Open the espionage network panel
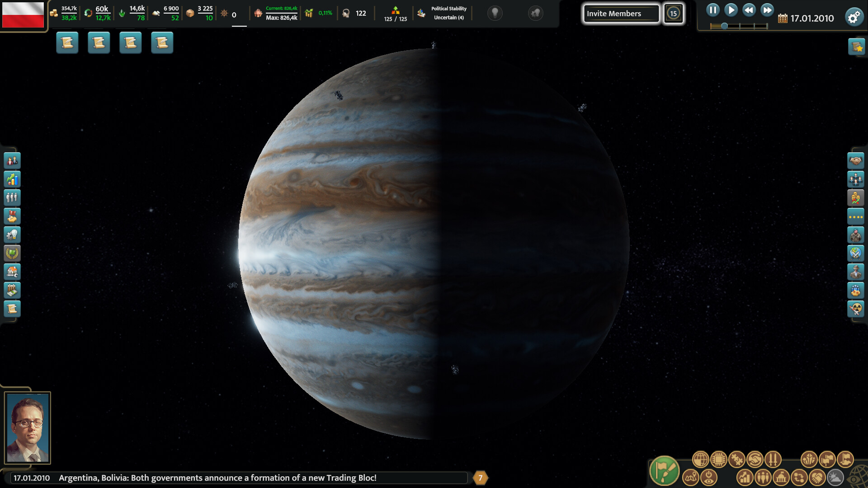 click(857, 272)
